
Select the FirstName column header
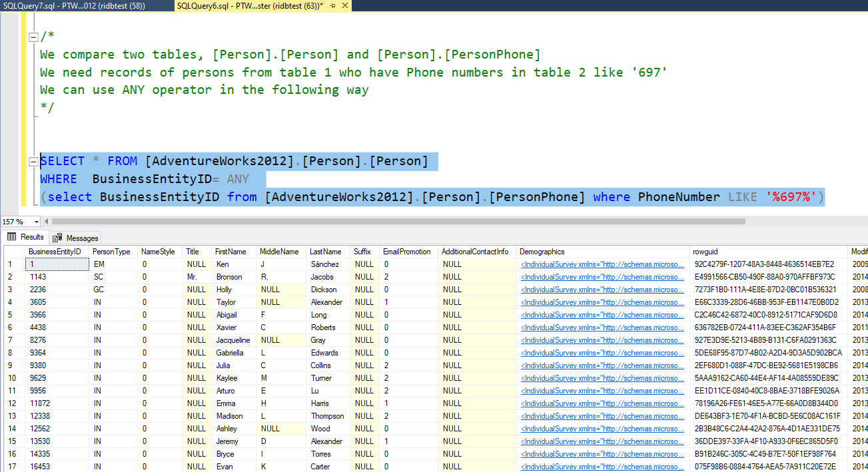click(x=234, y=252)
